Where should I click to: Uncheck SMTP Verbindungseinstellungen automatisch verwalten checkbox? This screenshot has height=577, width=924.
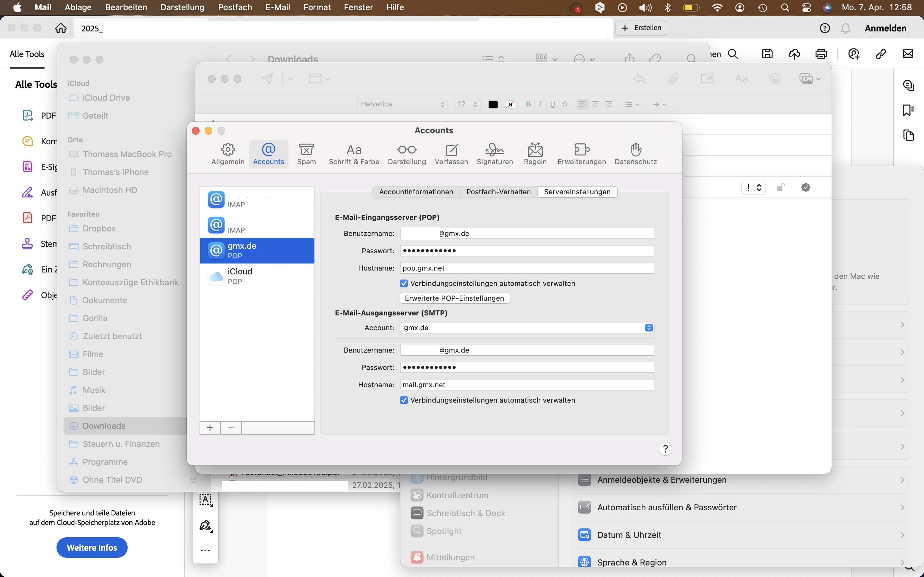(404, 400)
